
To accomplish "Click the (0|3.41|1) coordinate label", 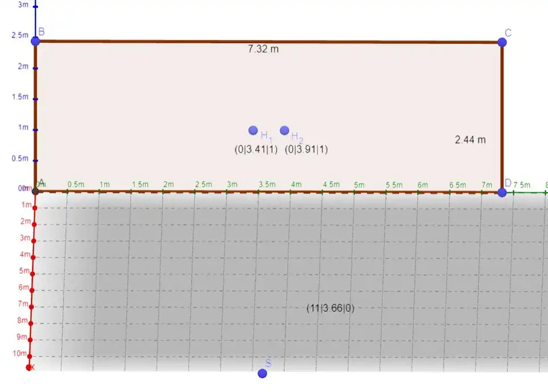I will coord(256,149).
